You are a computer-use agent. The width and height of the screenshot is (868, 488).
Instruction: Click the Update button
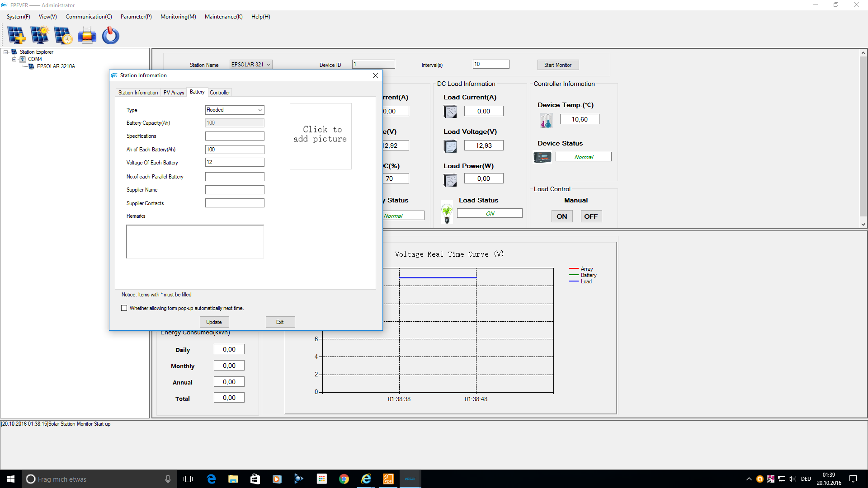click(214, 322)
